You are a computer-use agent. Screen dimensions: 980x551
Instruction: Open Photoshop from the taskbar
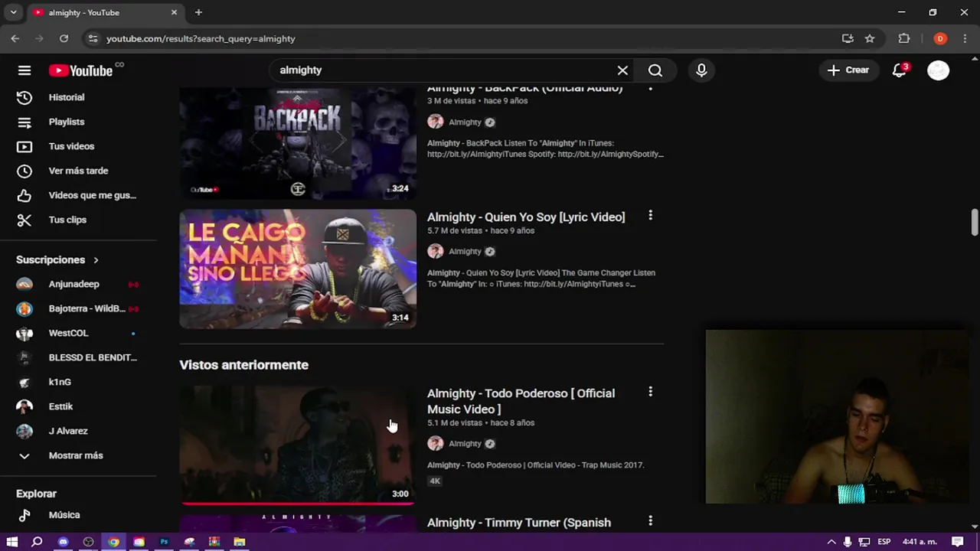[x=164, y=542]
